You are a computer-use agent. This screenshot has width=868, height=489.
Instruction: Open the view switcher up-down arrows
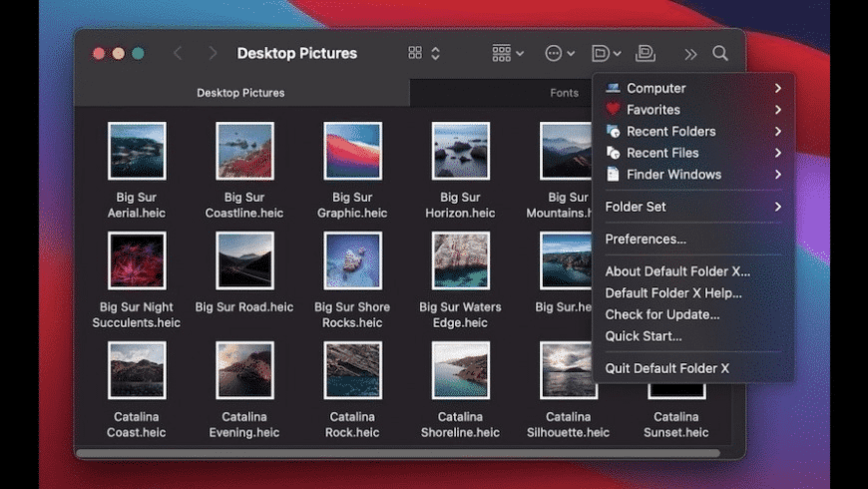coord(436,53)
